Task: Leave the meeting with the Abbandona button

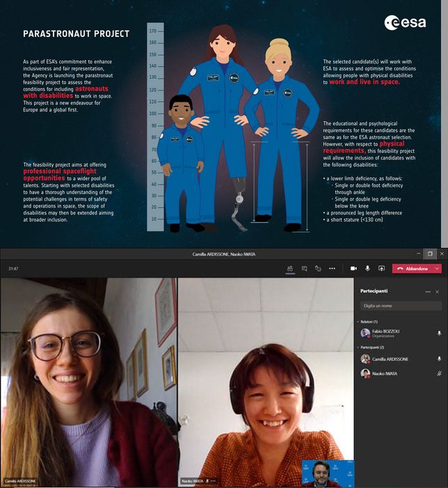Action: 412,268
